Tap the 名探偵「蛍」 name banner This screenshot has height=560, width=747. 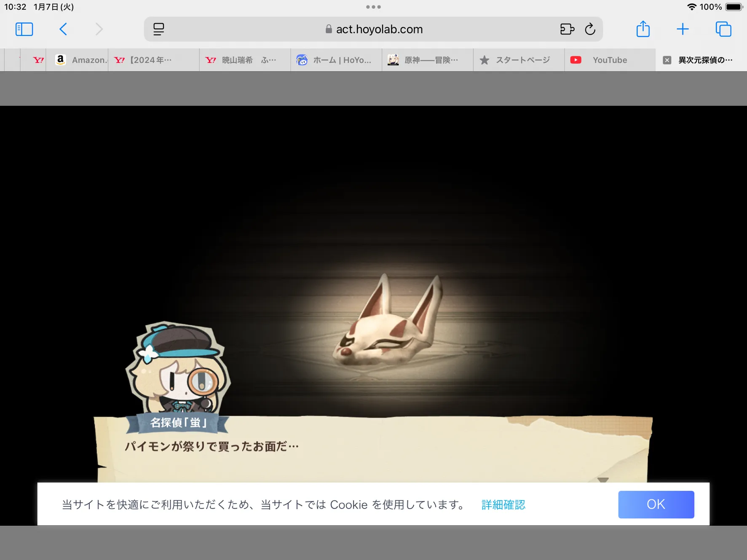click(x=177, y=423)
